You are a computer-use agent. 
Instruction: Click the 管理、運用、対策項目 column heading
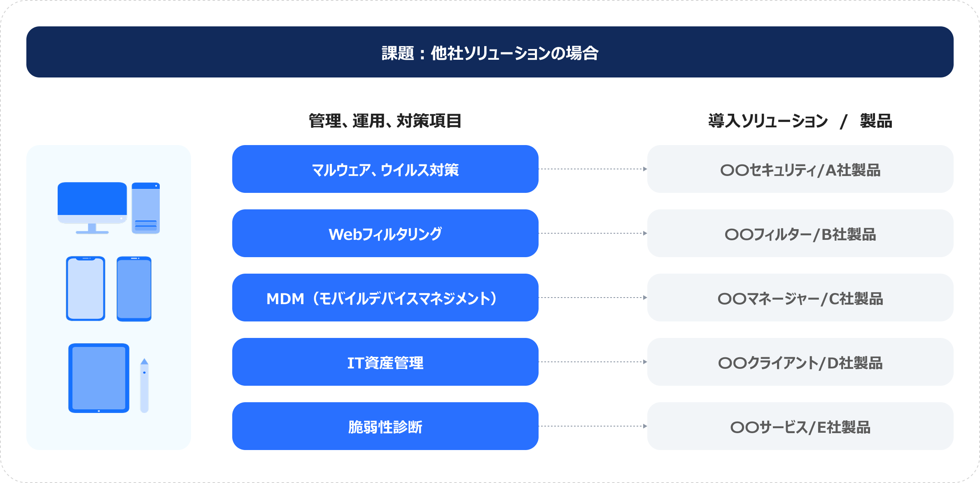tap(385, 121)
